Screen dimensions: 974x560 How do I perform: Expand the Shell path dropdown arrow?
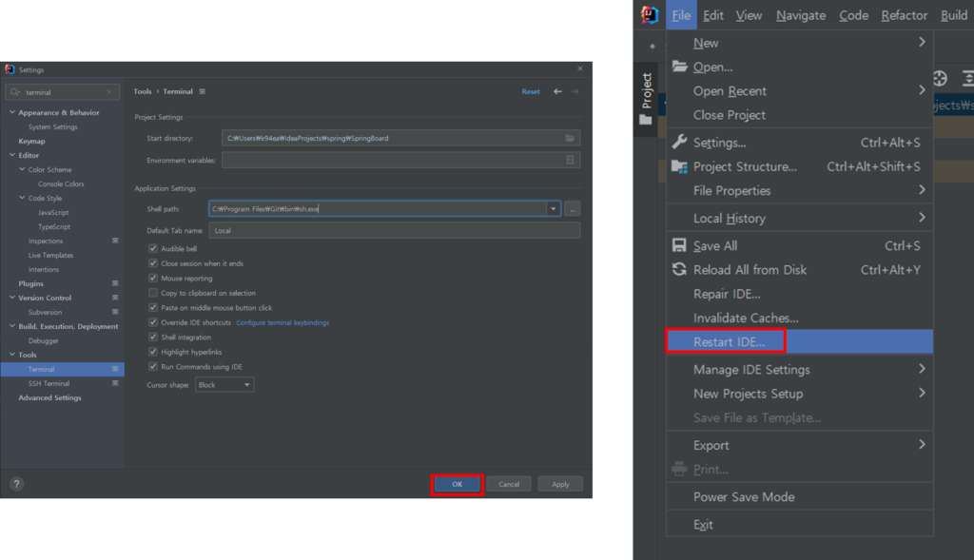[553, 208]
